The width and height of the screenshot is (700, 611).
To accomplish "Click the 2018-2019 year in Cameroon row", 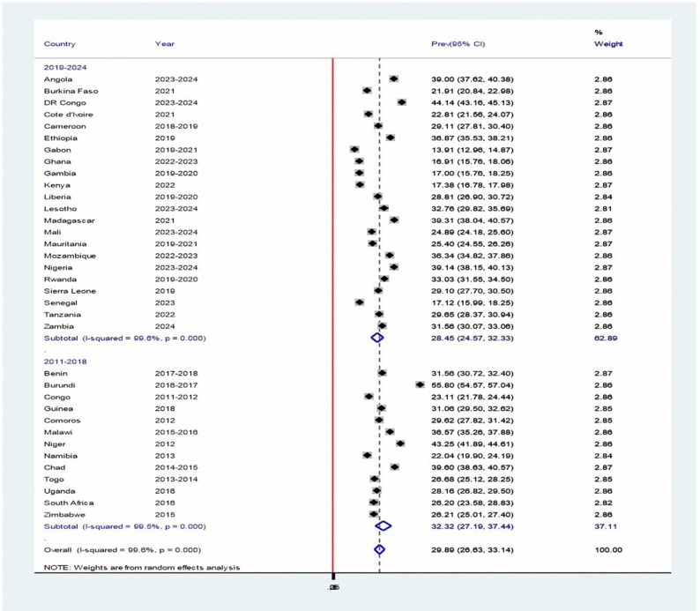I will [x=176, y=126].
